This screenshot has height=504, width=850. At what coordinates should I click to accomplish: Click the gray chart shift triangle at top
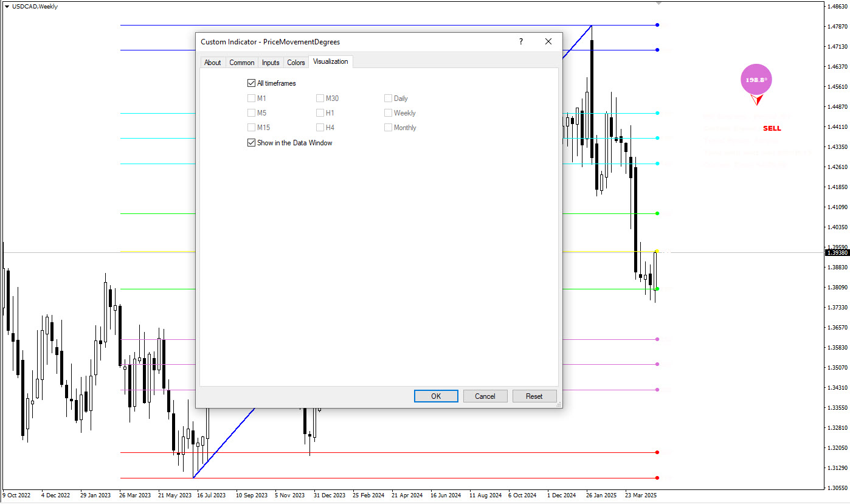coord(657,3)
